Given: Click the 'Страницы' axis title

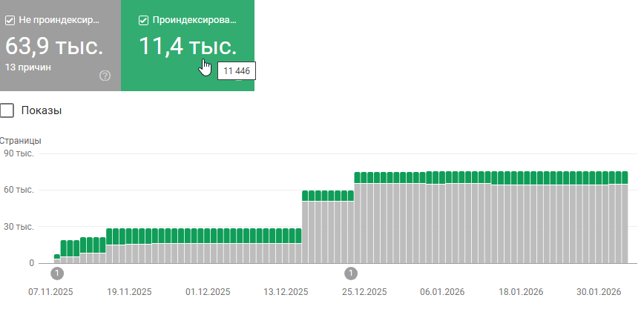Looking at the screenshot, I should [20, 141].
